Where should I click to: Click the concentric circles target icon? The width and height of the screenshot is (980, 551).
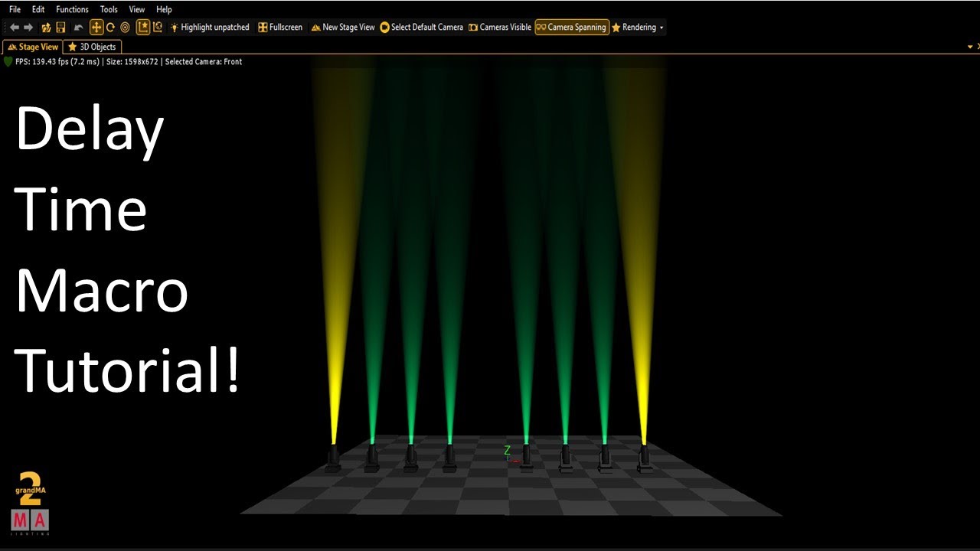(125, 27)
